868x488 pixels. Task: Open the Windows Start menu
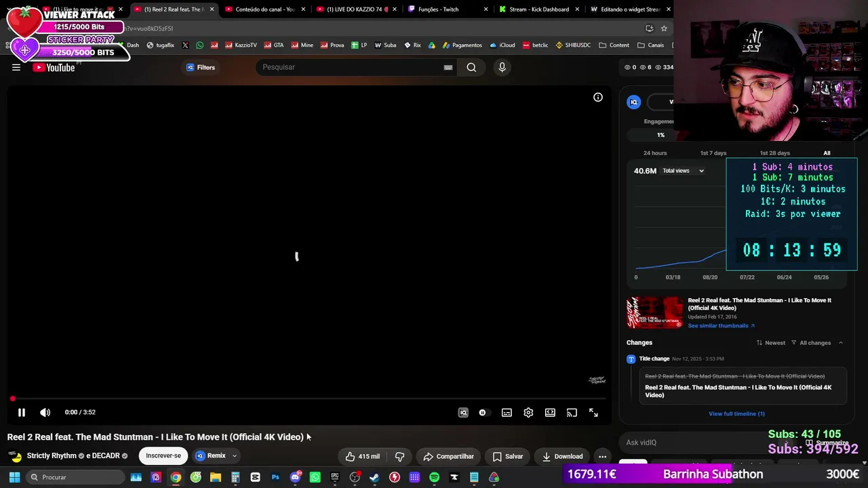point(14,477)
